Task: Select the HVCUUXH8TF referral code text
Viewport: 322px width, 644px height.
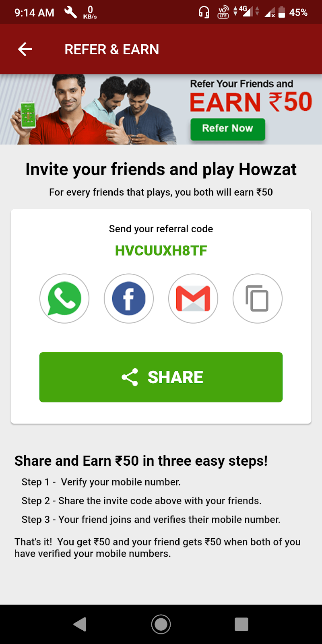Action: (161, 250)
